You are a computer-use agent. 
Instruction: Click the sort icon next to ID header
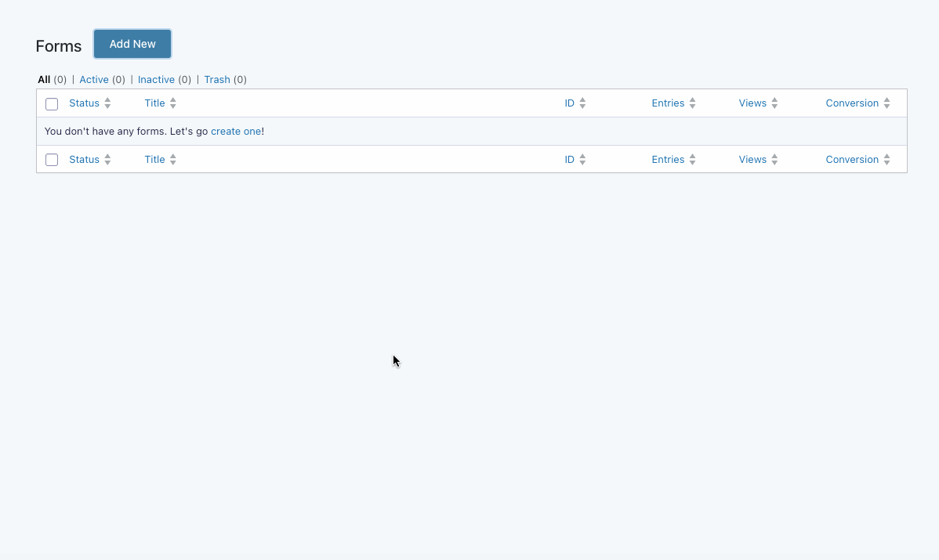click(x=582, y=103)
